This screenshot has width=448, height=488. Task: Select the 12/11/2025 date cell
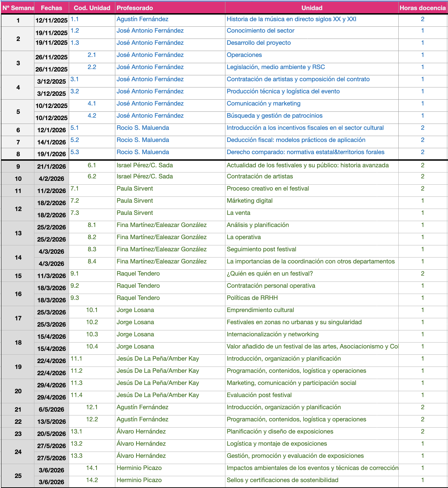(51, 20)
